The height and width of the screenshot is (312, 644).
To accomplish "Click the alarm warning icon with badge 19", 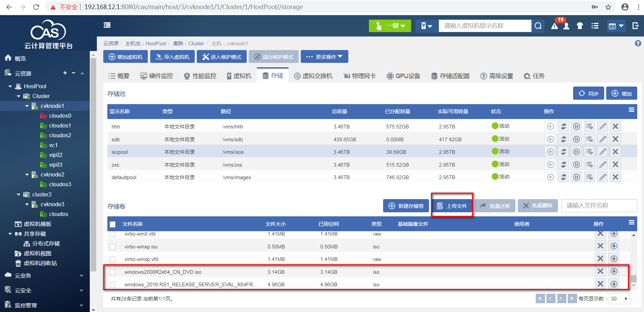I will pos(555,26).
